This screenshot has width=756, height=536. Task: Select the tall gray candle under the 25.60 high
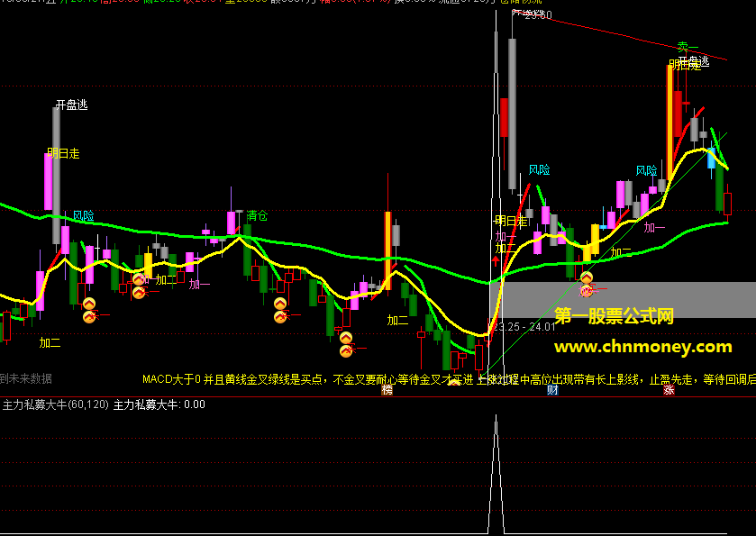512,114
